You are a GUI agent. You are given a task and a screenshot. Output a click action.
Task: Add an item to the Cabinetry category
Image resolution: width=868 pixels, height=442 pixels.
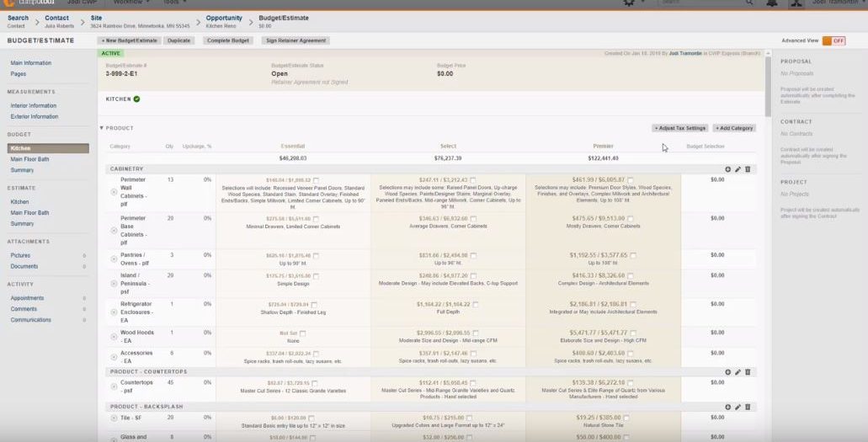[x=728, y=169]
